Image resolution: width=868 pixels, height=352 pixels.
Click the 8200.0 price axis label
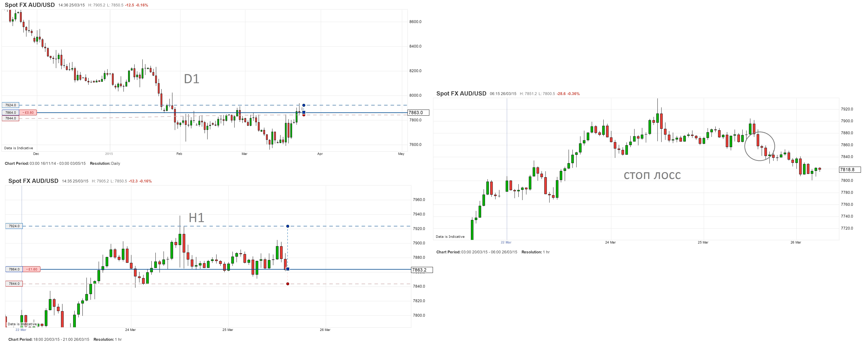click(x=415, y=71)
